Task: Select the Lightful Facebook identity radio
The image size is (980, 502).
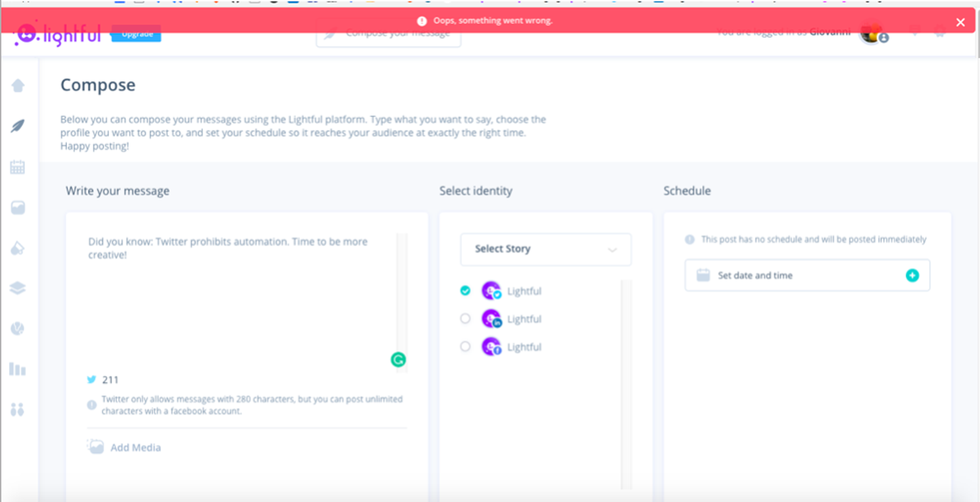Action: tap(465, 346)
